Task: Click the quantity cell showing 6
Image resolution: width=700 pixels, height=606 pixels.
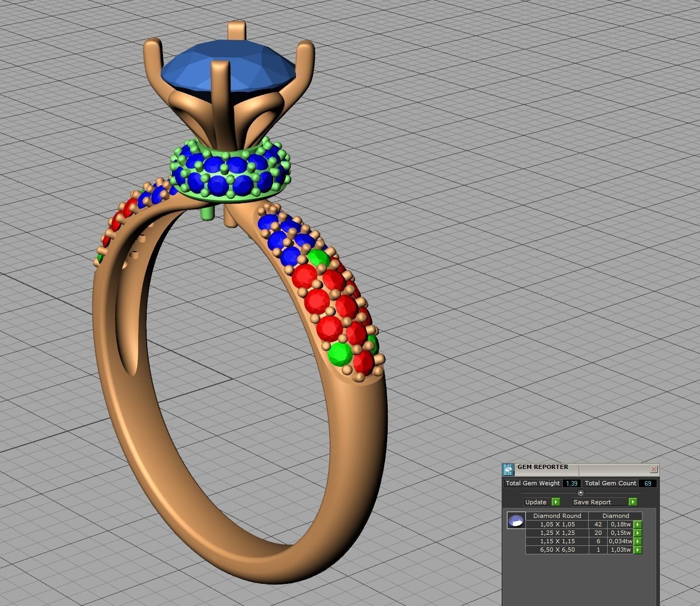Action: tap(598, 541)
